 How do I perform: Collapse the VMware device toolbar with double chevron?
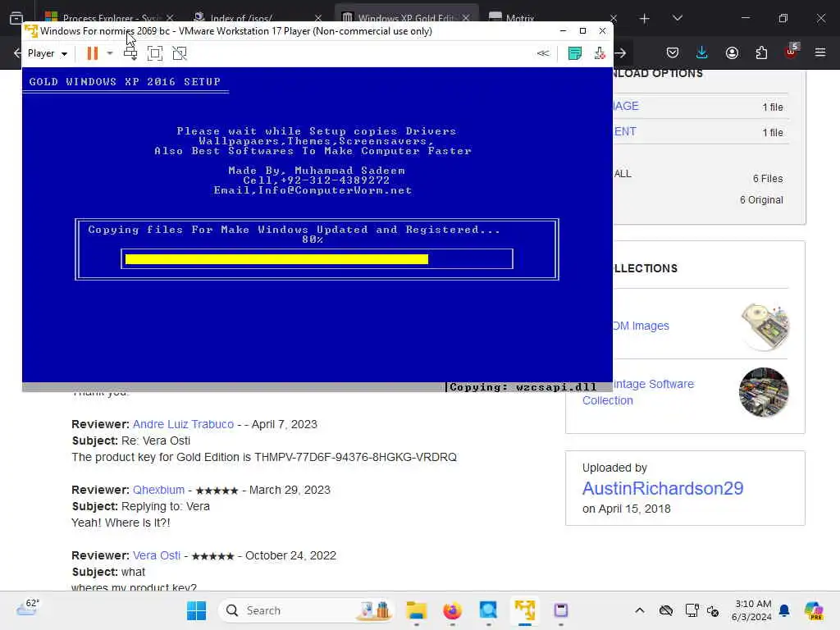tap(543, 53)
